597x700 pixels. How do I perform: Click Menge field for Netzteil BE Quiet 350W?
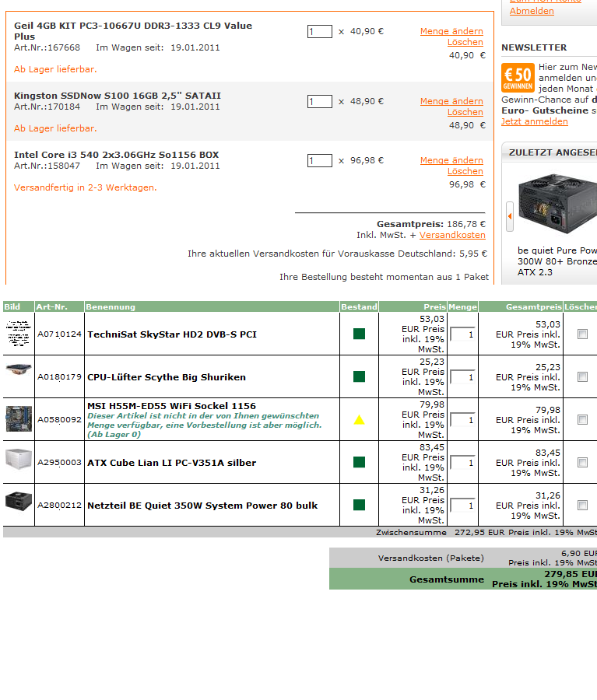click(x=462, y=506)
